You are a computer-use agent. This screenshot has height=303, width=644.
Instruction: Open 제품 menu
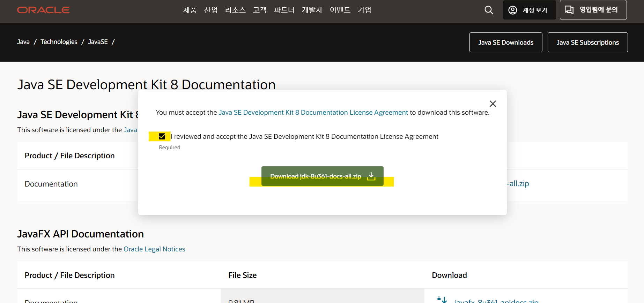(x=190, y=10)
